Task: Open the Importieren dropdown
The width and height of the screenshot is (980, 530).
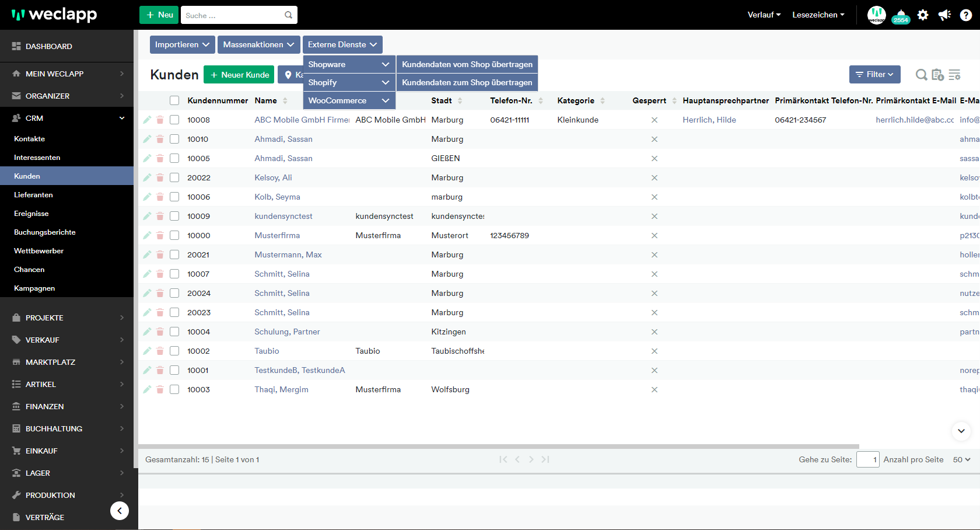Action: click(x=182, y=44)
